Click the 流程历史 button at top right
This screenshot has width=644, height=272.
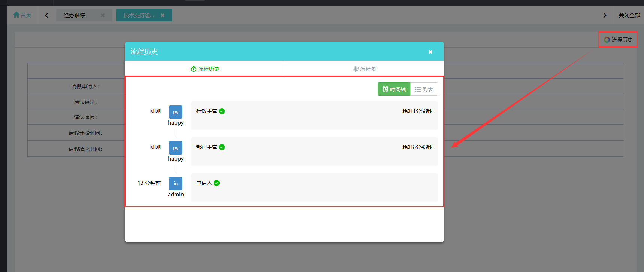pyautogui.click(x=618, y=40)
